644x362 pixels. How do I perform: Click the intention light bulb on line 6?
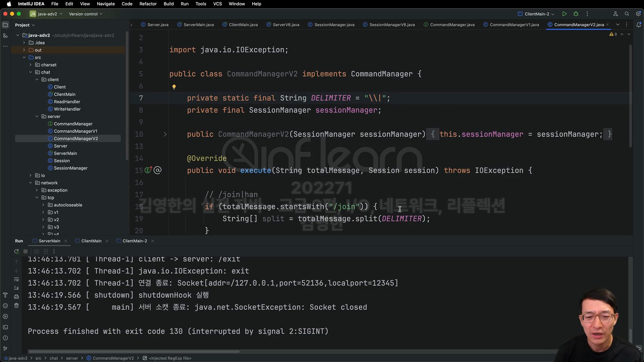tap(174, 87)
